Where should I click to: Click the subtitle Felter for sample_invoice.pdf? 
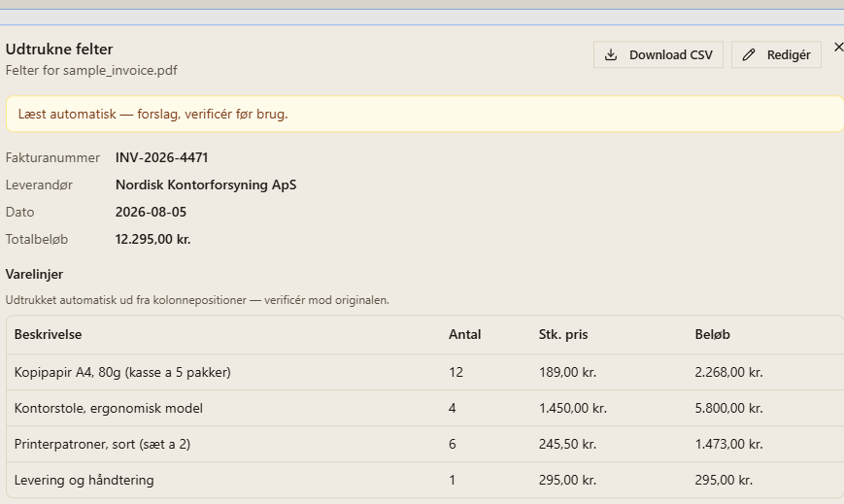tap(91, 71)
